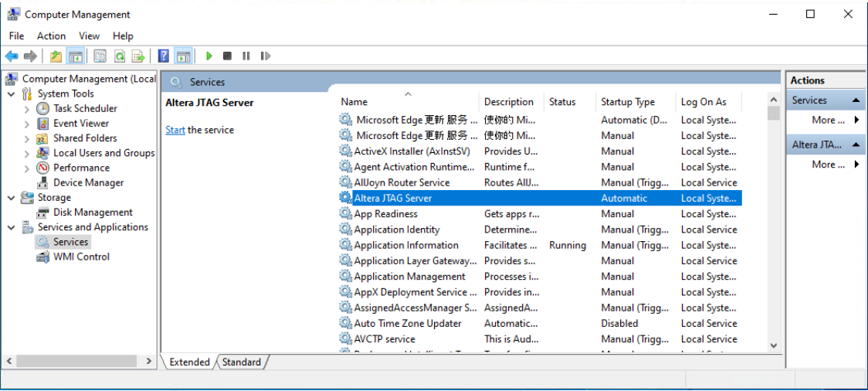Select ActiveX Installer (AxInstSV) service

[540, 151]
